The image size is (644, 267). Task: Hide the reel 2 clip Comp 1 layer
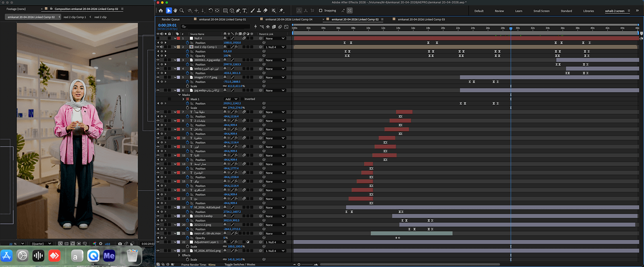[158, 47]
